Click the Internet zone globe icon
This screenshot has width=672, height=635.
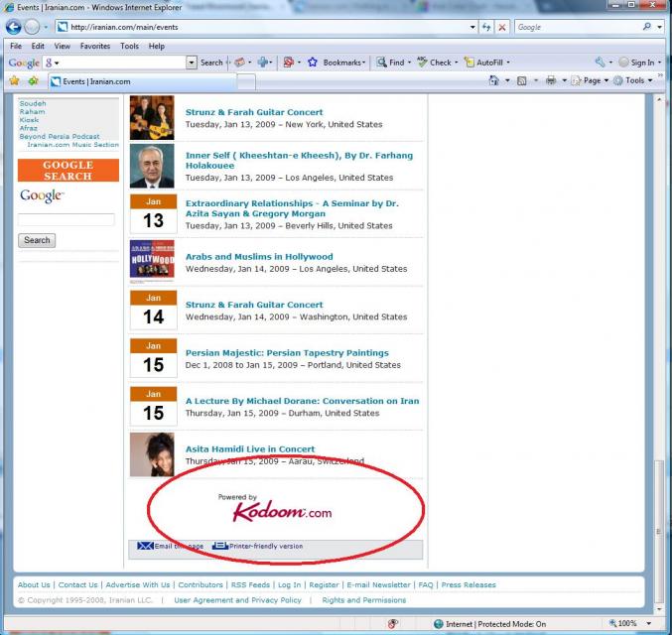[x=438, y=624]
